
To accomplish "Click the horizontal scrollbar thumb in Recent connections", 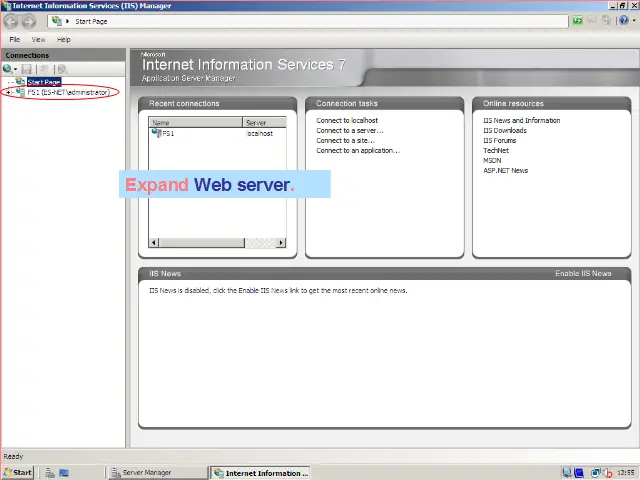I will pyautogui.click(x=202, y=243).
